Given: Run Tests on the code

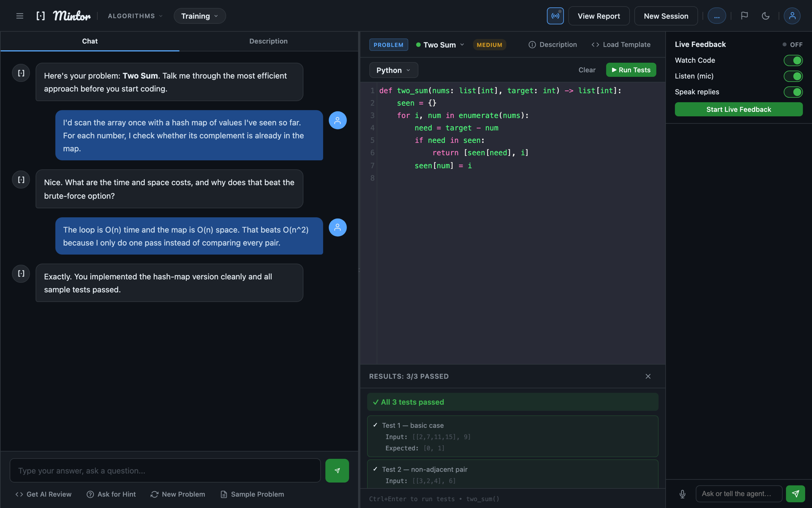Looking at the screenshot, I should pyautogui.click(x=631, y=70).
